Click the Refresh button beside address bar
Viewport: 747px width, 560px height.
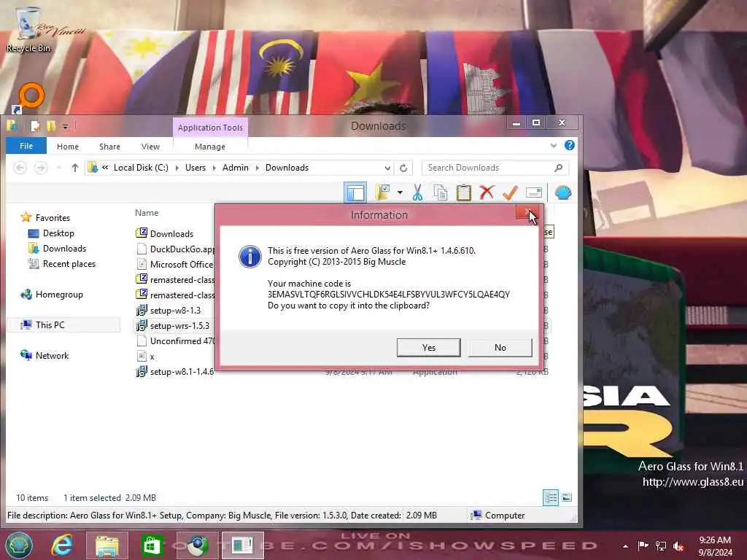click(403, 168)
